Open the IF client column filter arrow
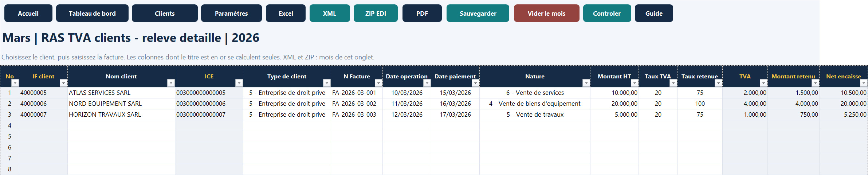The image size is (868, 175). (63, 83)
